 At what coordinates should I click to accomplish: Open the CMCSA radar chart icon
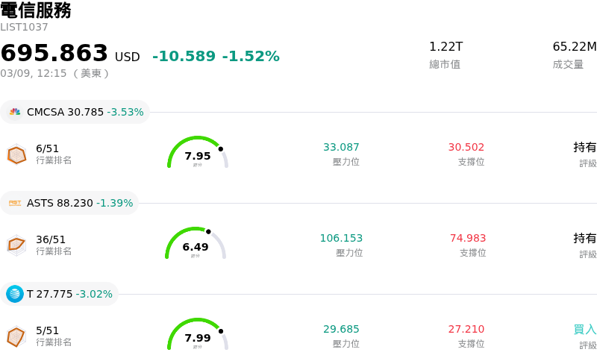tap(16, 154)
